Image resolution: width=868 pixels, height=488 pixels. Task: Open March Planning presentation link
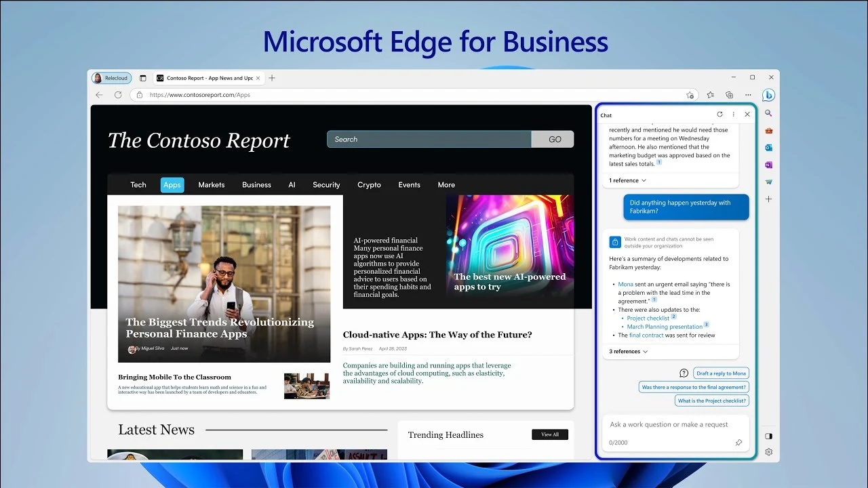[665, 327]
